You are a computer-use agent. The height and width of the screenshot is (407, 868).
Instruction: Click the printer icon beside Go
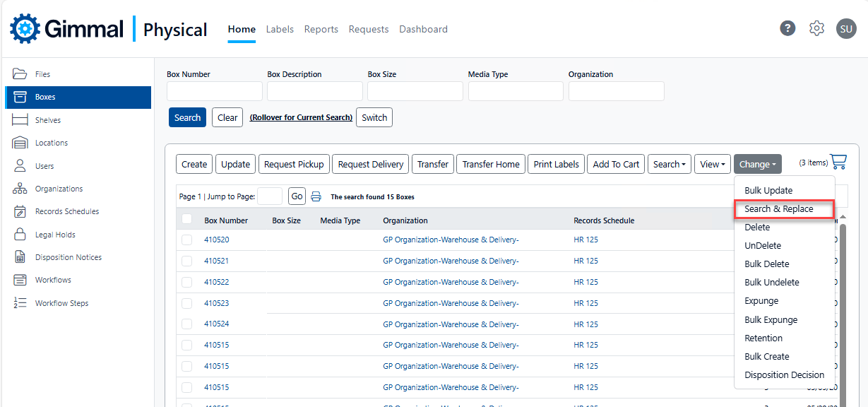[x=316, y=196]
